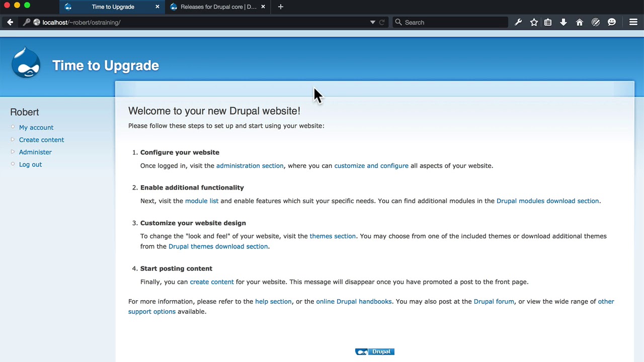Viewport: 644px width, 362px height.
Task: Click the Powered by Drupal badge
Action: point(375,351)
